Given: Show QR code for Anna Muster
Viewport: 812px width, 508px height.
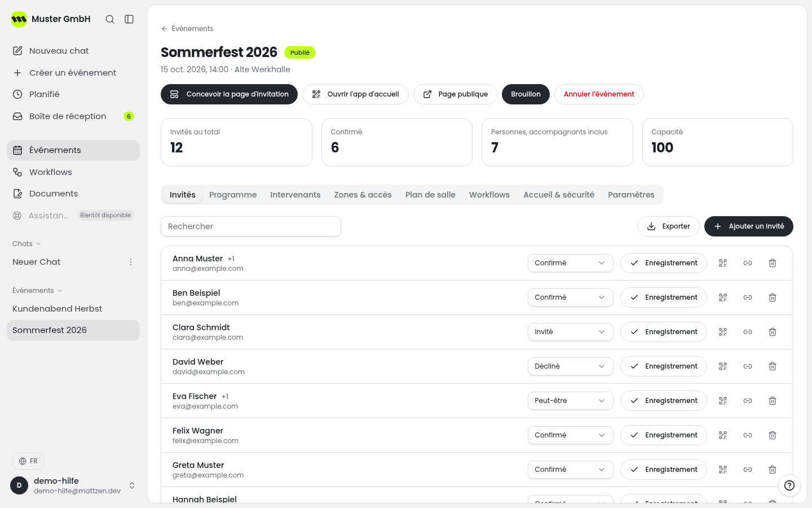Looking at the screenshot, I should coord(723,263).
